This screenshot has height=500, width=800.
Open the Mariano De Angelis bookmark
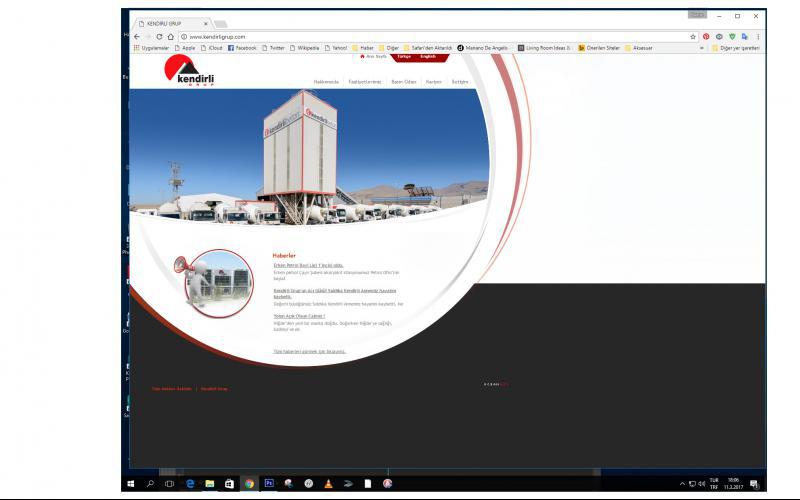pos(483,48)
